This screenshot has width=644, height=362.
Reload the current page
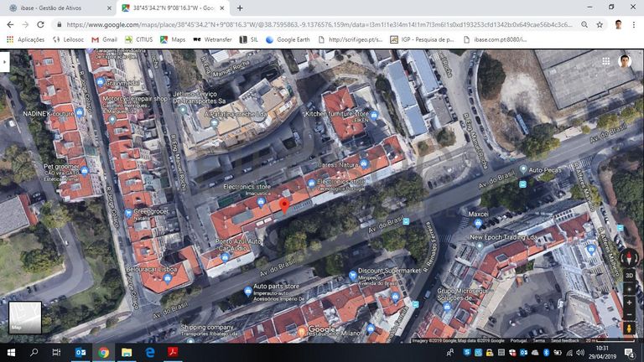pos(40,24)
